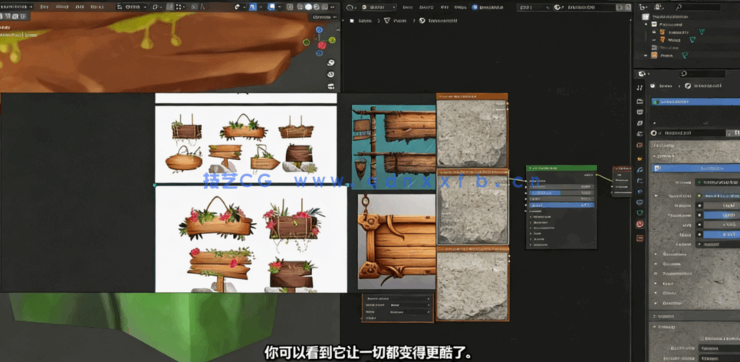Click the blue Use Nodes button in properties
This screenshot has height=362, width=740.
[x=696, y=168]
